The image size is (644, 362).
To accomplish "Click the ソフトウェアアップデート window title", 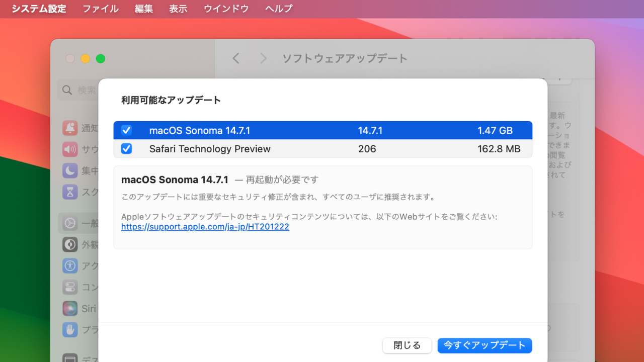I will [345, 58].
